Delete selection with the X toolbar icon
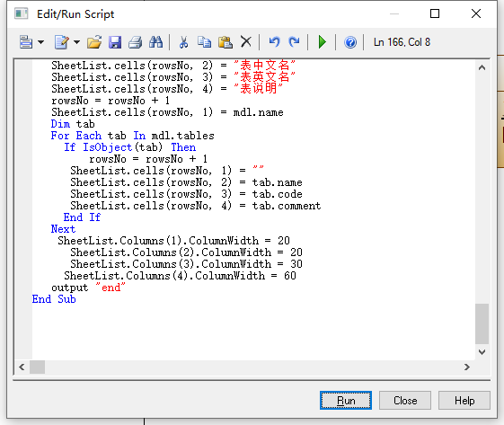This screenshot has height=425, width=504. [246, 42]
